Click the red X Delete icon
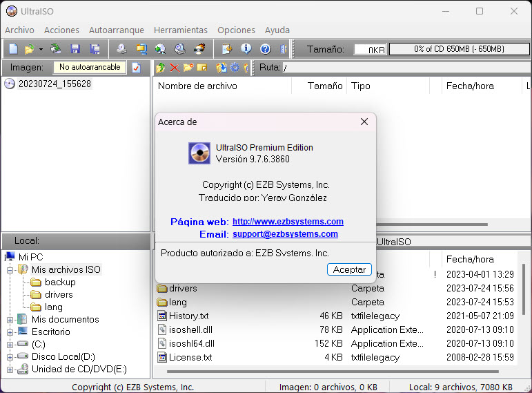Viewport: 532px width, 393px height. tap(175, 68)
